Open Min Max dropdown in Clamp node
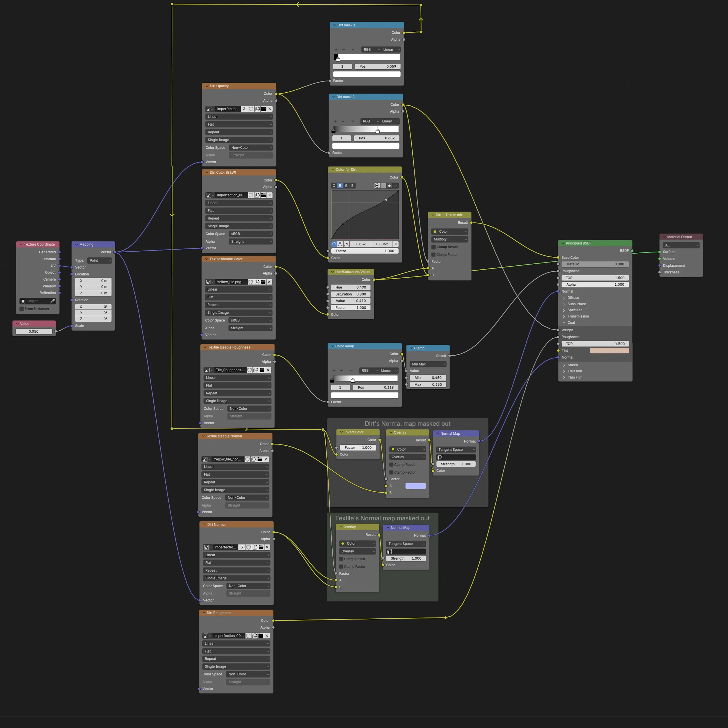This screenshot has height=728, width=728. 428,364
